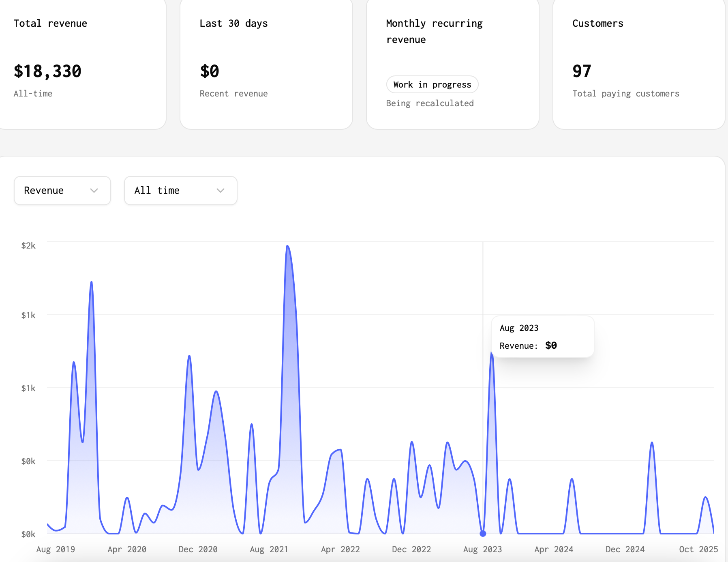Open the Last 30 days revenue card
Screen dimensions: 728x562
pyautogui.click(x=266, y=63)
